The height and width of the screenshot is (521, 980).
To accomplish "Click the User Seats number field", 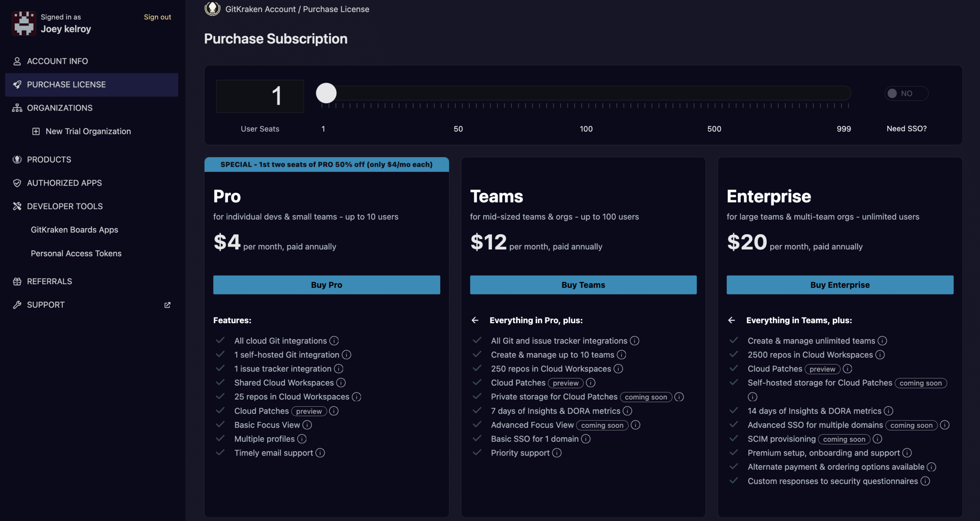I will click(260, 96).
